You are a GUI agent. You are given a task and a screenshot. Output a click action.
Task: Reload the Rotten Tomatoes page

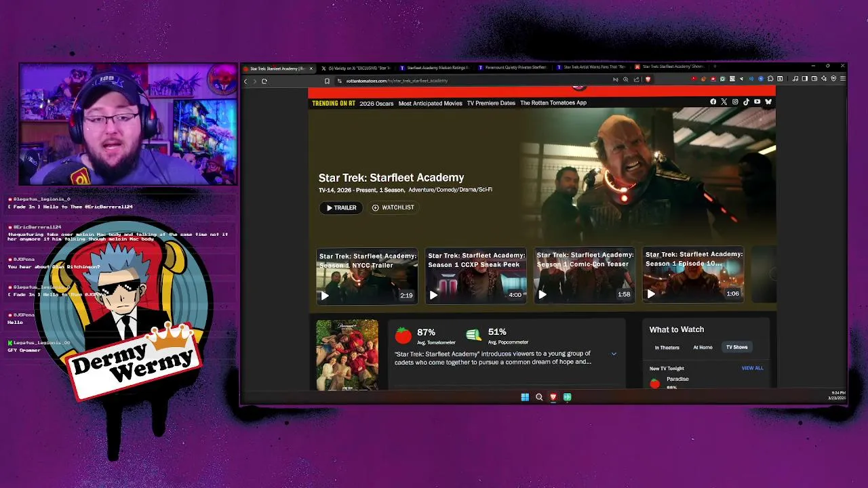[x=264, y=81]
